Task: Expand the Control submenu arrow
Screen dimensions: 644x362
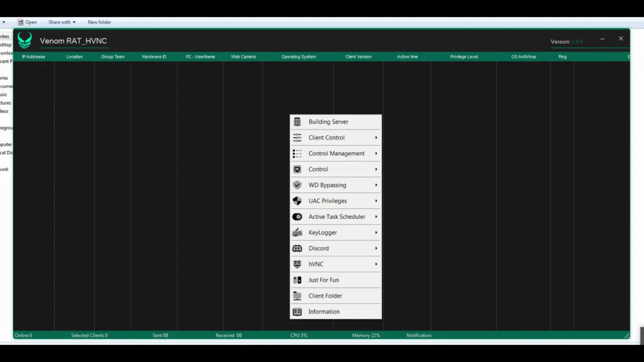Action: 376,169
